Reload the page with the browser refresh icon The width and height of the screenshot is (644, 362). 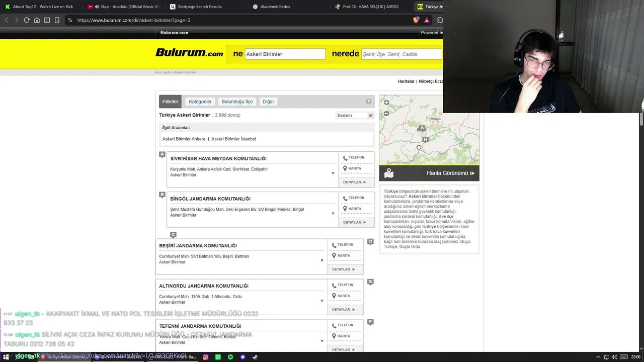tap(27, 20)
